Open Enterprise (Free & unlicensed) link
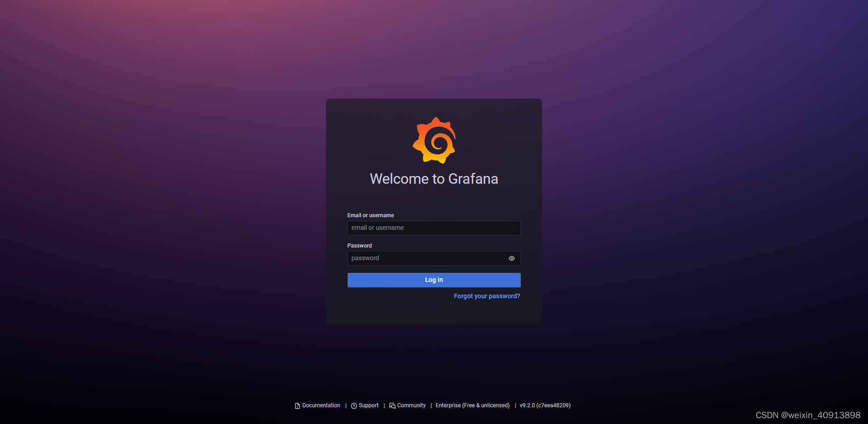This screenshot has height=424, width=868. click(472, 405)
